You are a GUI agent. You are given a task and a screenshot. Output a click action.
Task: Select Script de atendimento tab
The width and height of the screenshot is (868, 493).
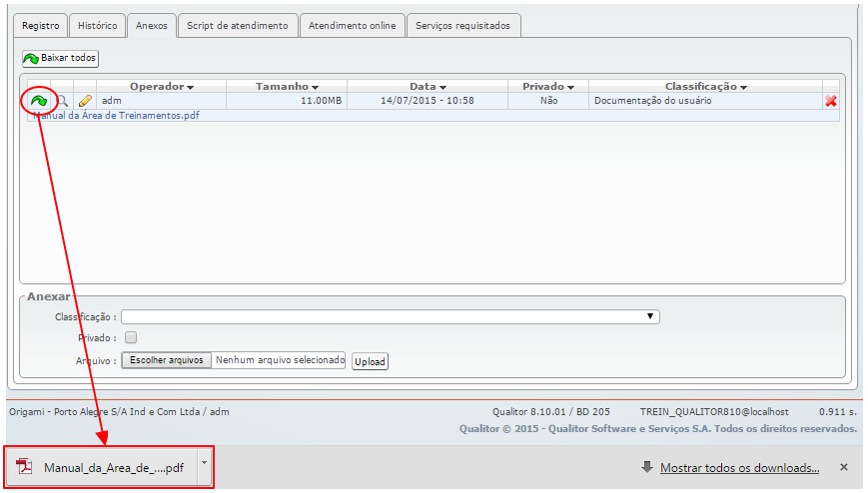click(x=238, y=25)
